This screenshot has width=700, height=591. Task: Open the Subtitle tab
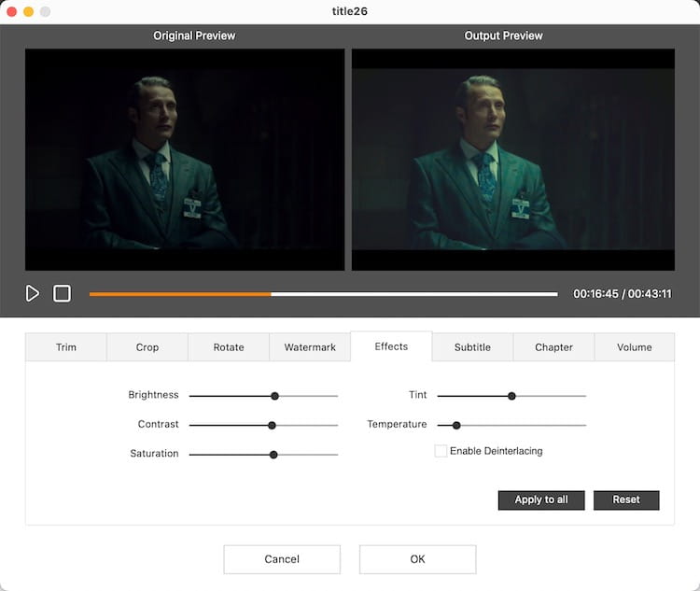472,347
